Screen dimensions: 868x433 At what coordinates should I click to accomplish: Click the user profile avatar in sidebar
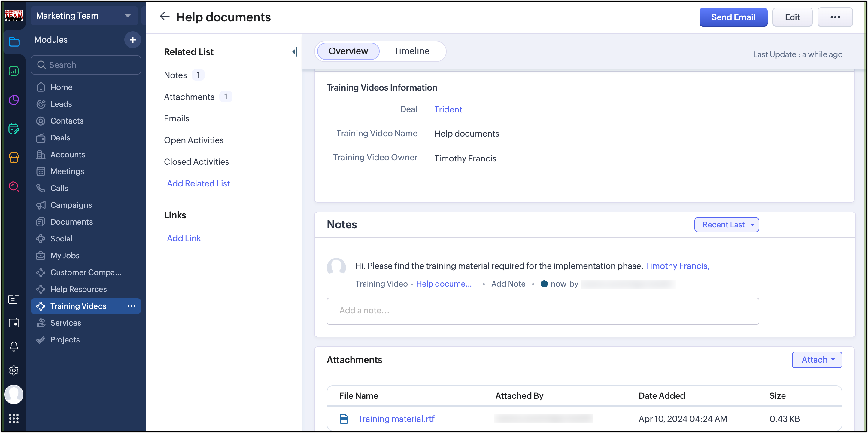point(14,394)
